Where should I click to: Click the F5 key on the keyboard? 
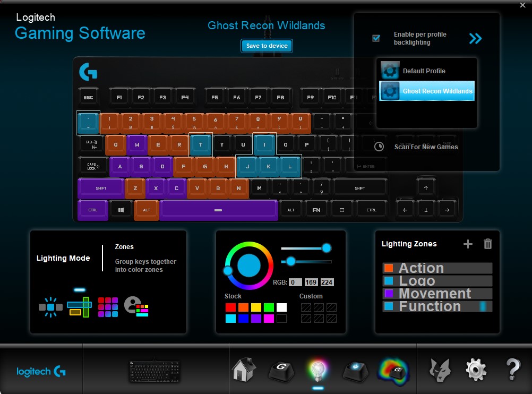tap(215, 98)
